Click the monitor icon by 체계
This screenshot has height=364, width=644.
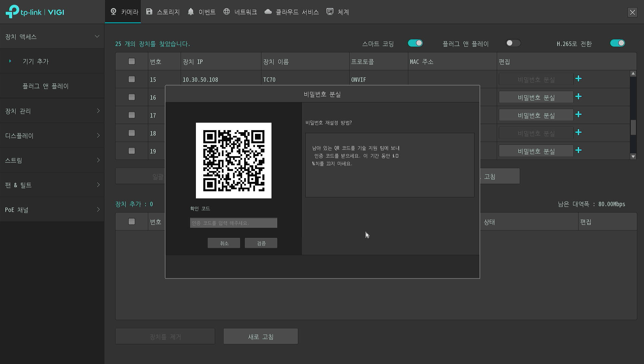pyautogui.click(x=330, y=11)
